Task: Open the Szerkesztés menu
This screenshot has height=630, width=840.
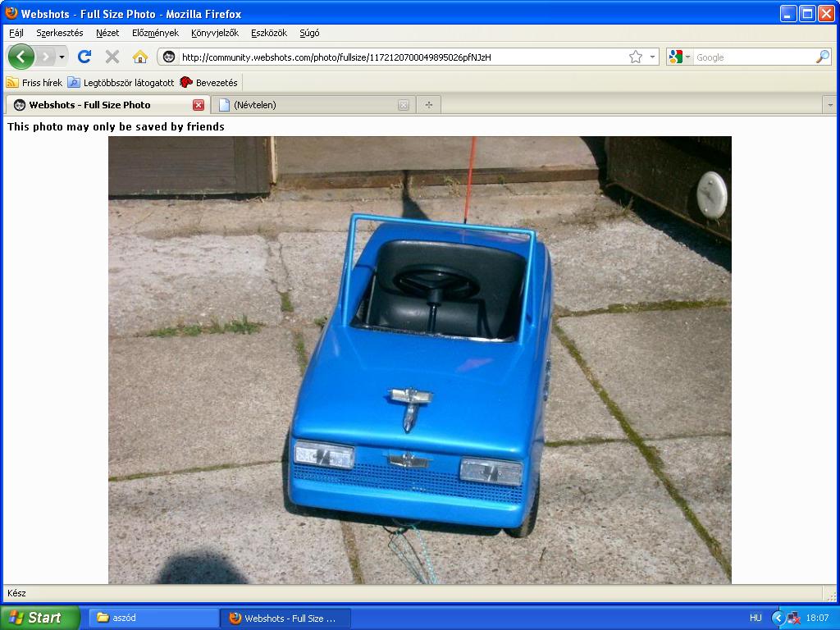Action: point(59,33)
